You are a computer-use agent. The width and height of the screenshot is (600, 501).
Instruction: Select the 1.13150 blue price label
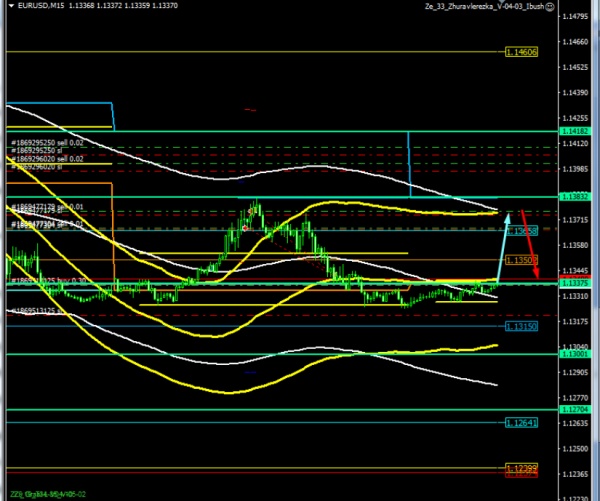[x=522, y=326]
